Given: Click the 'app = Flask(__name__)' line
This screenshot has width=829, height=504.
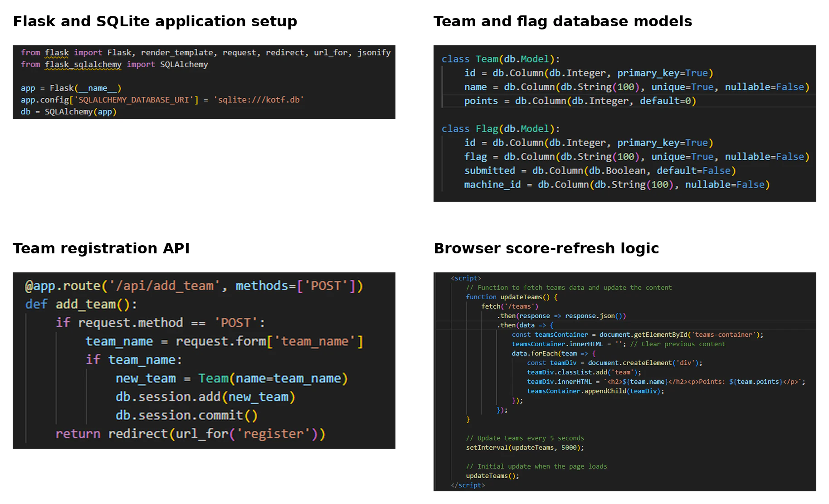Looking at the screenshot, I should pyautogui.click(x=71, y=88).
